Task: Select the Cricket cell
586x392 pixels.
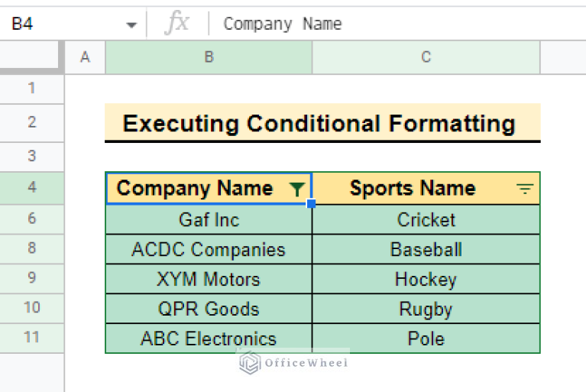Action: click(x=426, y=220)
